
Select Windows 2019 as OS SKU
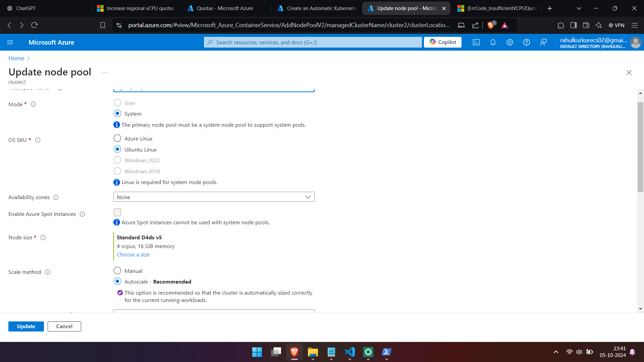pos(117,171)
